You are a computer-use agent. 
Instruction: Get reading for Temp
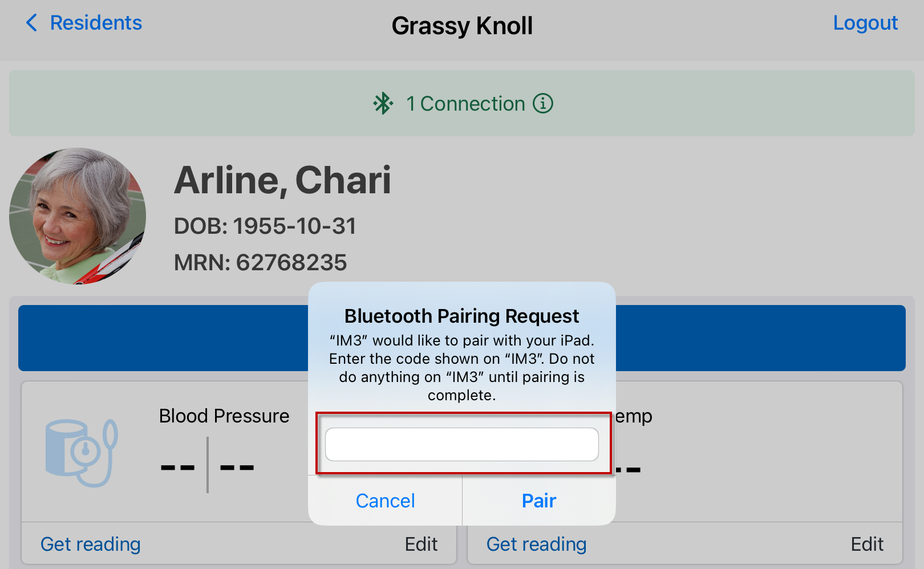pos(536,544)
